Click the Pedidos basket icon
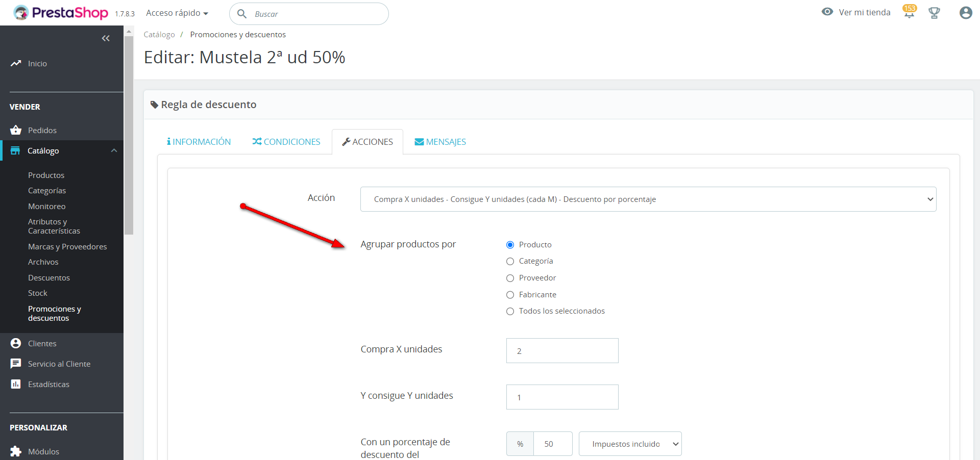The height and width of the screenshot is (460, 980). pos(16,130)
